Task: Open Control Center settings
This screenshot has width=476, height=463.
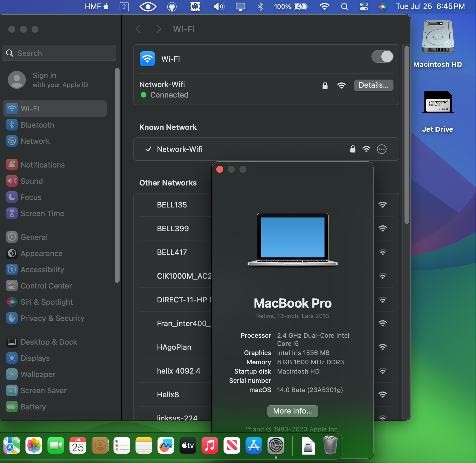Action: [x=55, y=286]
